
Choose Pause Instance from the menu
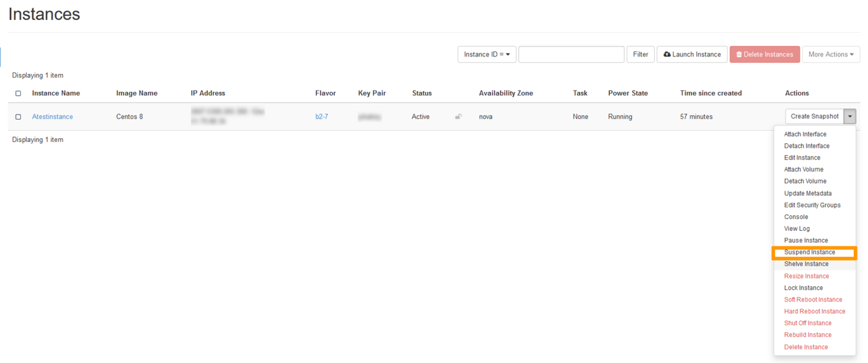[x=807, y=240]
